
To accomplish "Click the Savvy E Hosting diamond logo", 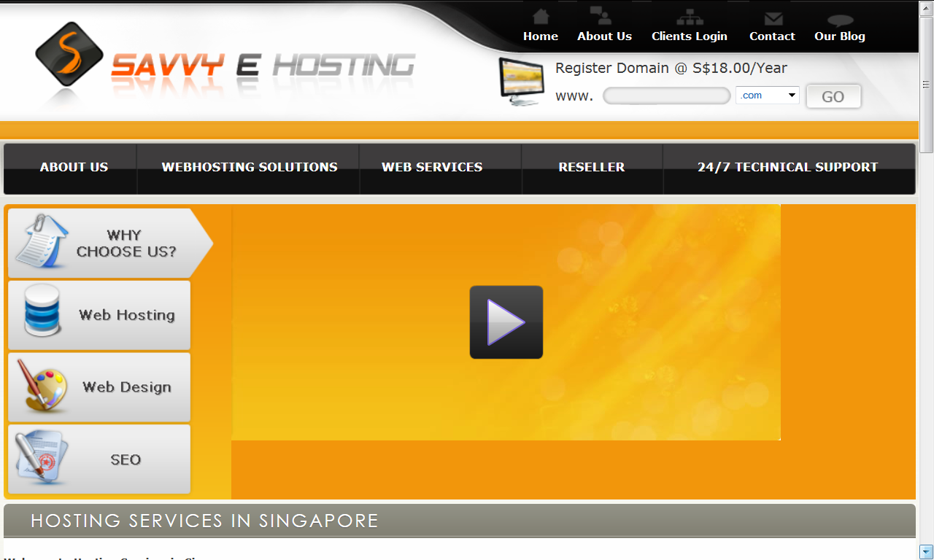I will (x=69, y=54).
